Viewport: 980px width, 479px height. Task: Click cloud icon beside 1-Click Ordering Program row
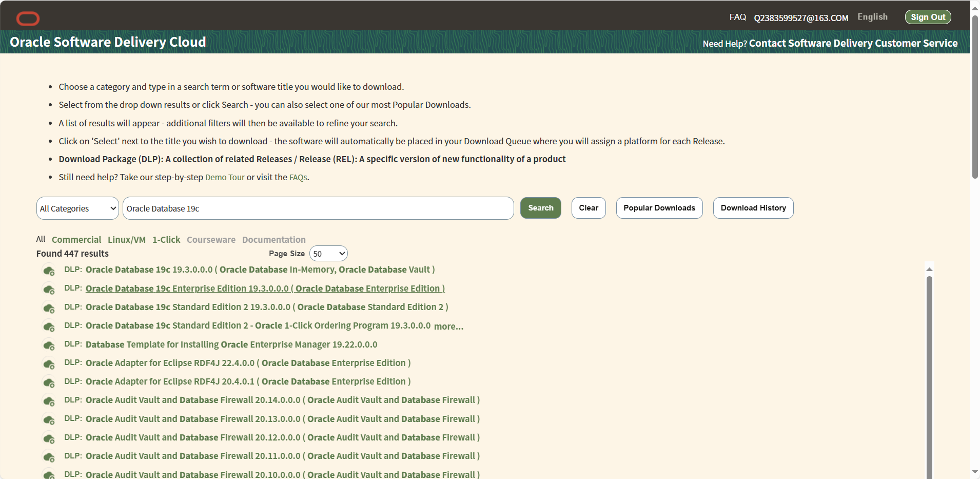[x=49, y=327]
